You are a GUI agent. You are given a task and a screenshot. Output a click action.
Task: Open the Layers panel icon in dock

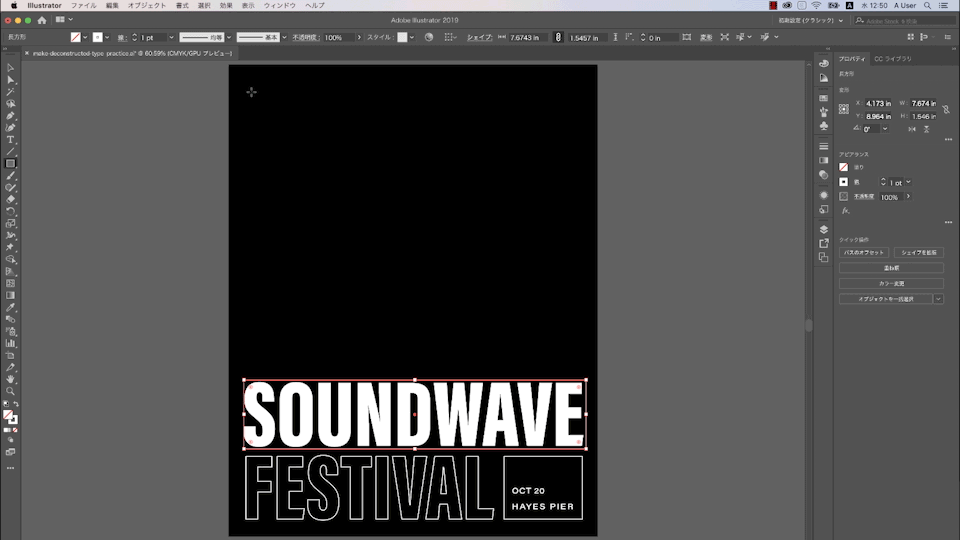coord(823,229)
